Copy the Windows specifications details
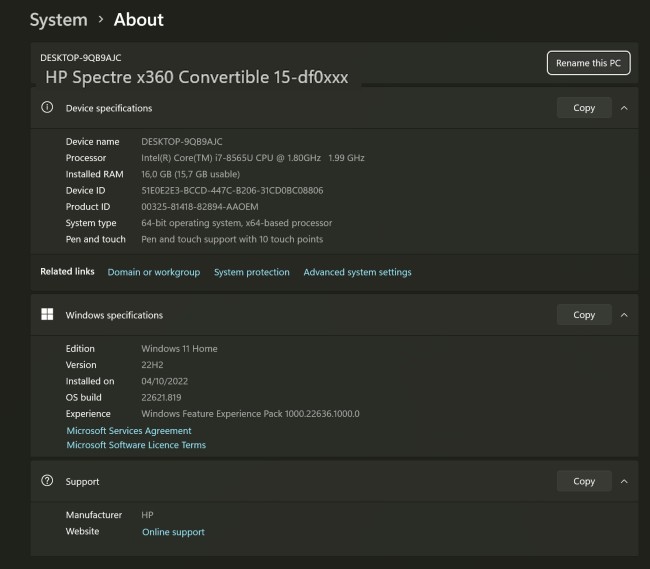Screen dimensions: 650x569 click(x=584, y=315)
